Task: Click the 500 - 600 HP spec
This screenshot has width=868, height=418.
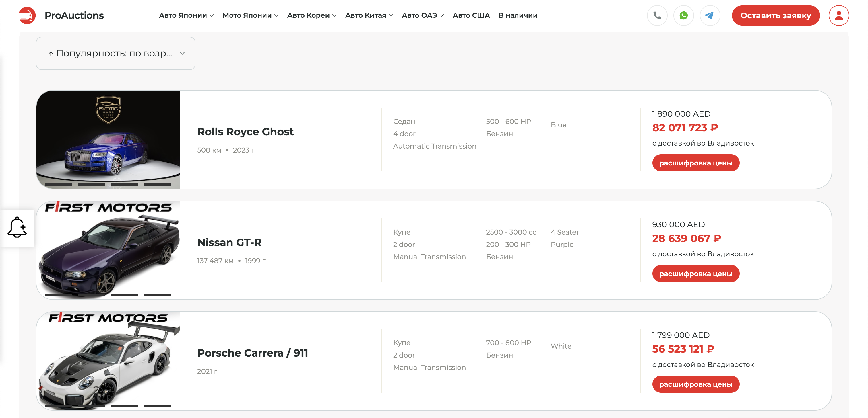Action: 508,122
